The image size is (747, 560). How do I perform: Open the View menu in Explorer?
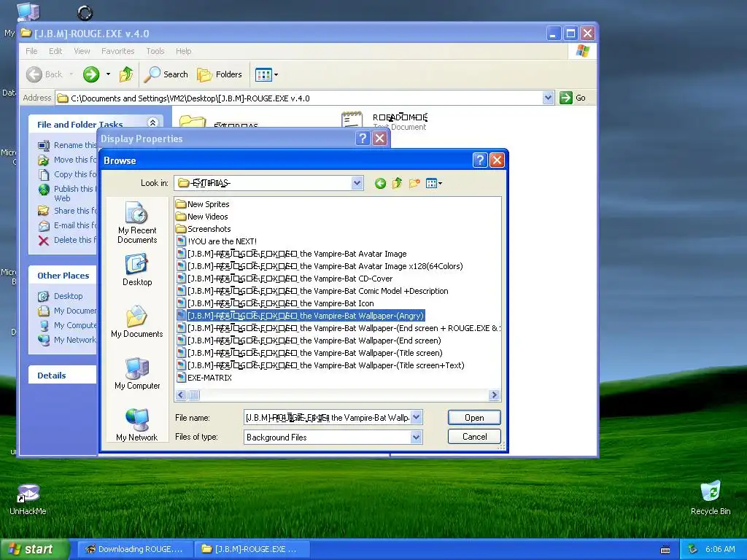(x=82, y=51)
